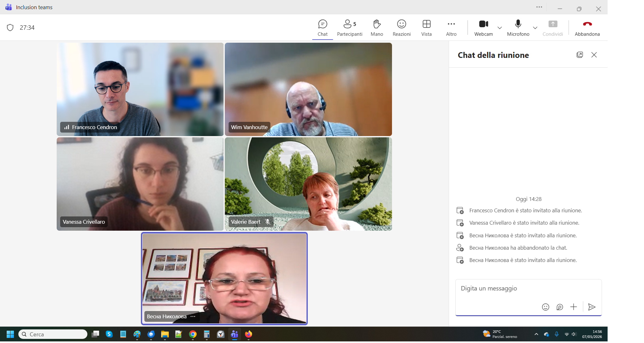Screen dimensions: 644x343
Task: Select Valerie Baert video tile
Action: coord(308,184)
